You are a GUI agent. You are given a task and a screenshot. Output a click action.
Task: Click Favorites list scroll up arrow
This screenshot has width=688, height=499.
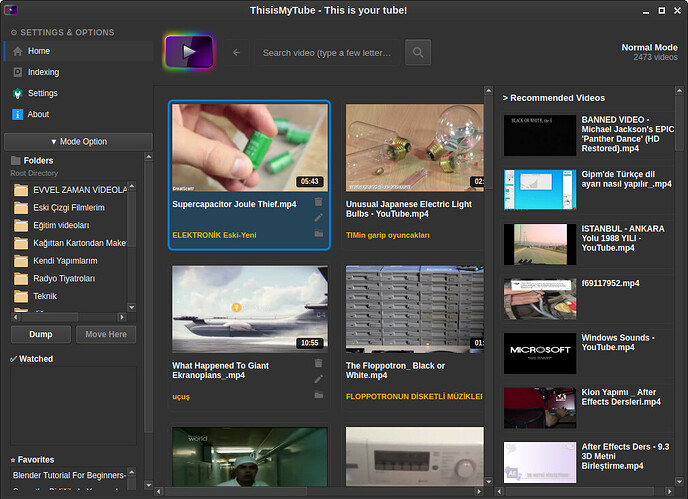132,472
